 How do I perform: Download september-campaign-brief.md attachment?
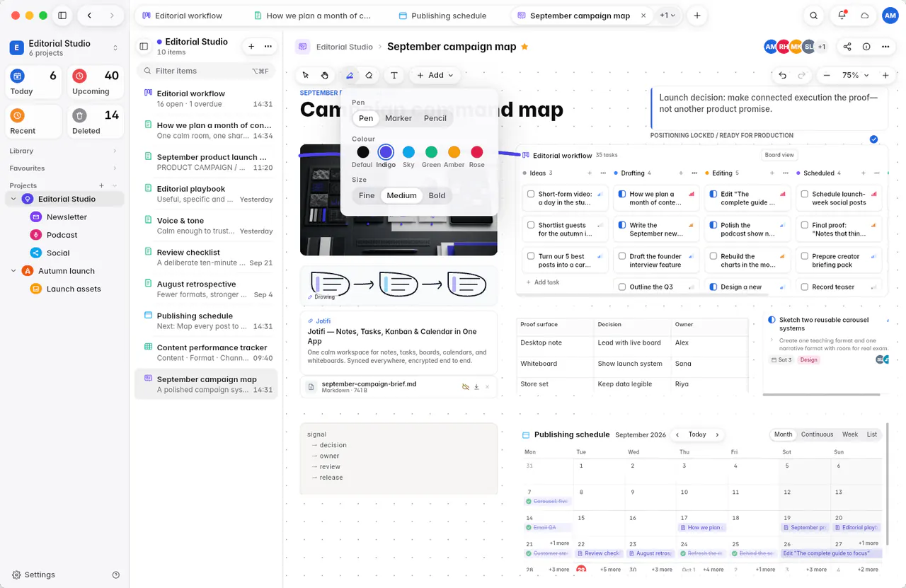click(476, 387)
